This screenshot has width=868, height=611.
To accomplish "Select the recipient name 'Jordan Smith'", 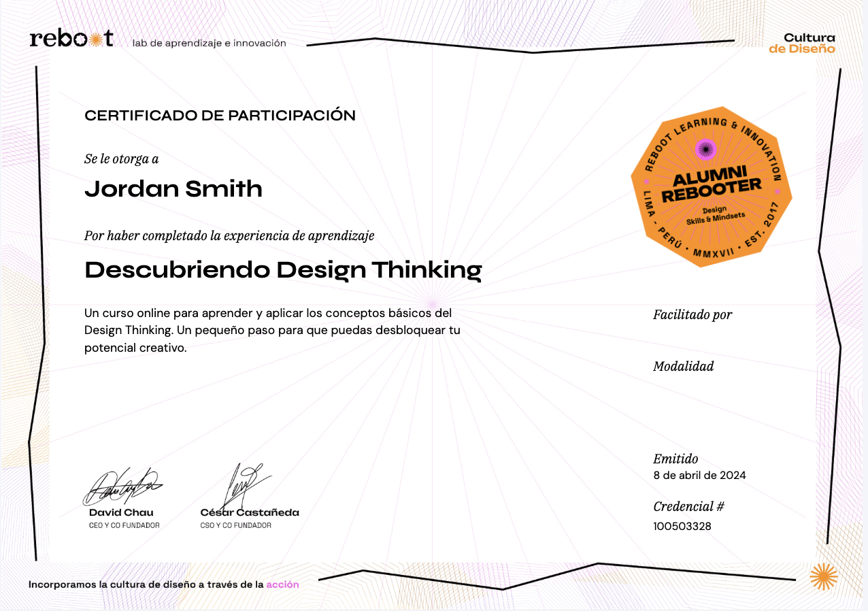I will point(173,188).
